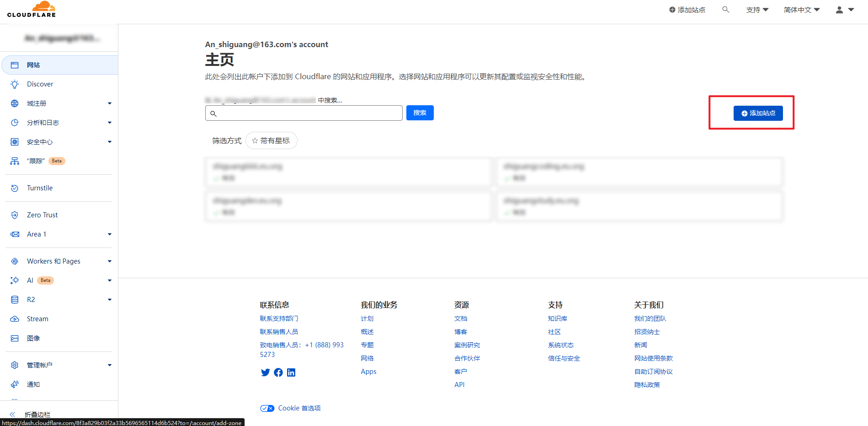Click 折叠边栏 to collapse sidebar

37,415
